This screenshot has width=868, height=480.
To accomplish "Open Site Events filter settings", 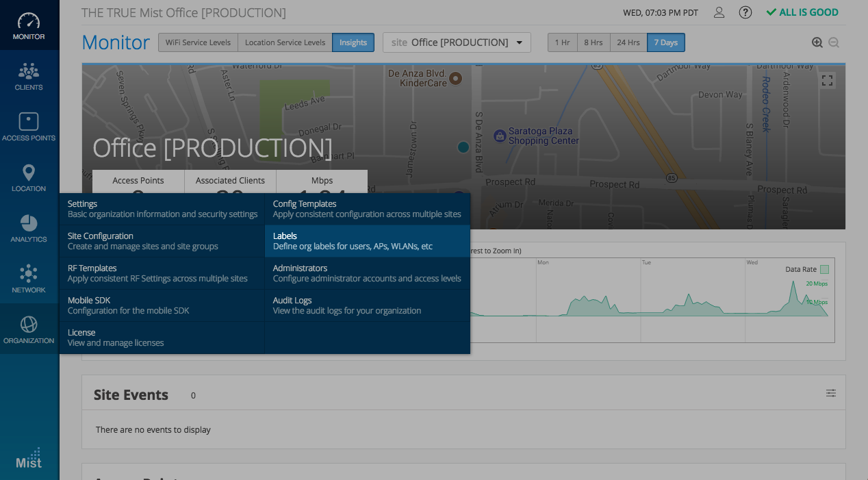I will click(830, 393).
